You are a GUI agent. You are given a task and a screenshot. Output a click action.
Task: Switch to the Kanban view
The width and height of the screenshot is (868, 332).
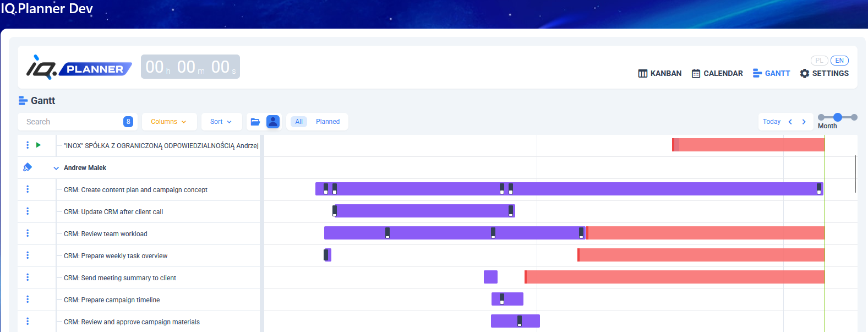click(659, 73)
